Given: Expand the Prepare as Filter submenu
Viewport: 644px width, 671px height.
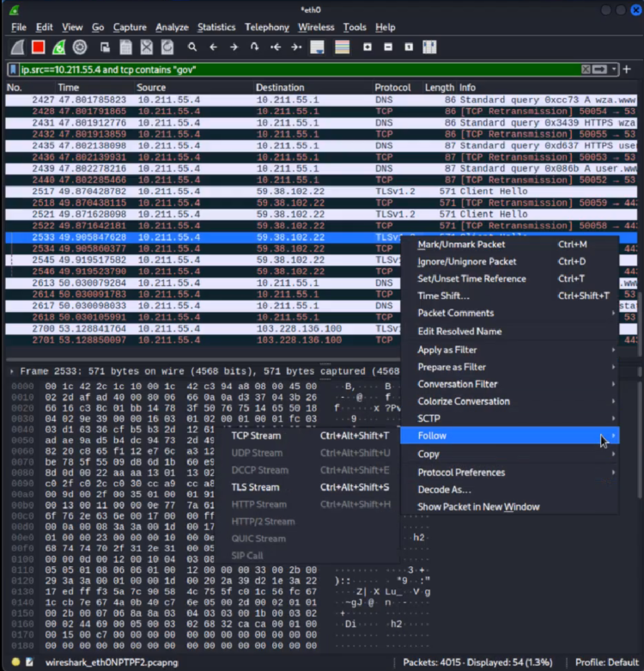Looking at the screenshot, I should coord(510,367).
